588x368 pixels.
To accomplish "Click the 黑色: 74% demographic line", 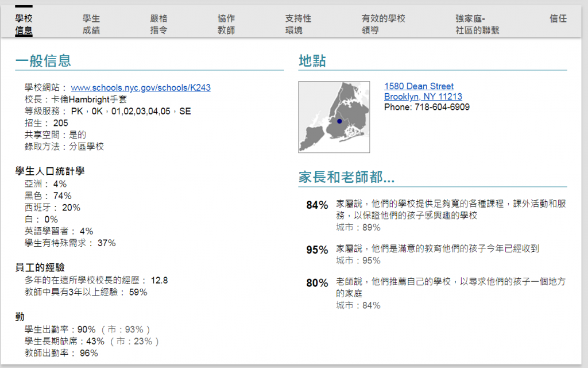I will 48,195.
